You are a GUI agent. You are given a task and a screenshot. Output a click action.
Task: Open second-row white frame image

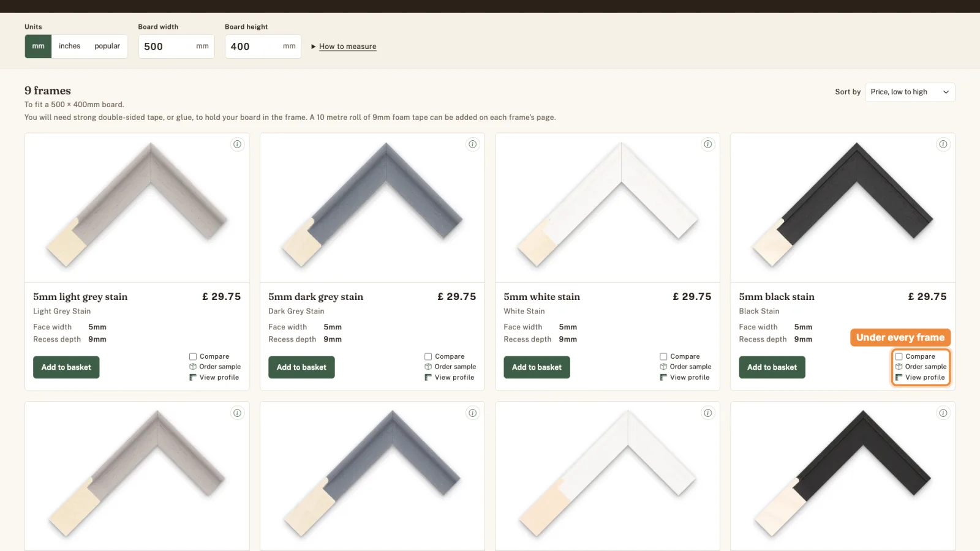click(x=608, y=476)
